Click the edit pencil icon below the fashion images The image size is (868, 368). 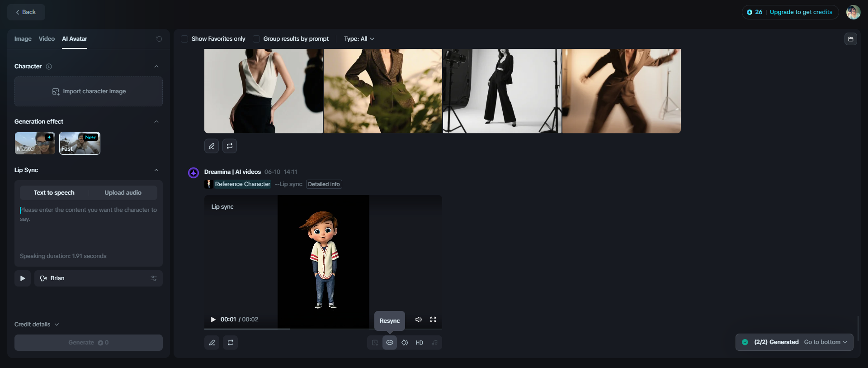[x=212, y=146]
